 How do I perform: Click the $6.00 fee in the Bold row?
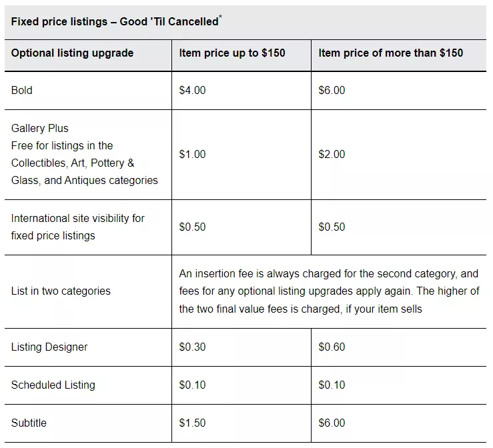[x=332, y=90]
